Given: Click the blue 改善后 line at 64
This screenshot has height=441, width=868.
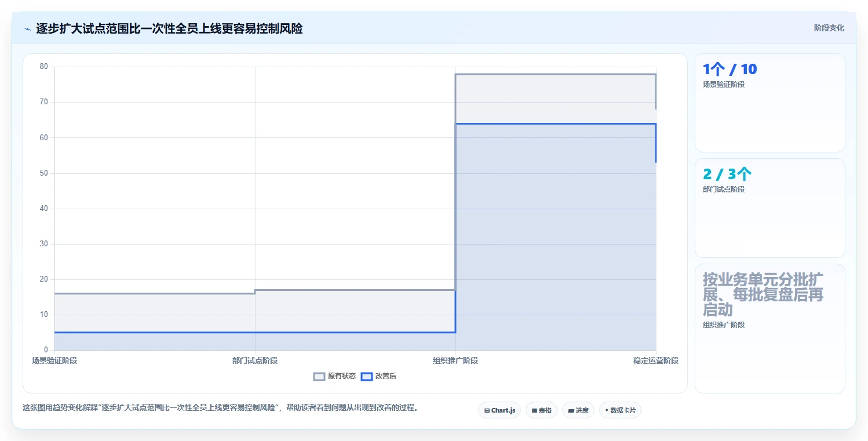Looking at the screenshot, I should 556,123.
